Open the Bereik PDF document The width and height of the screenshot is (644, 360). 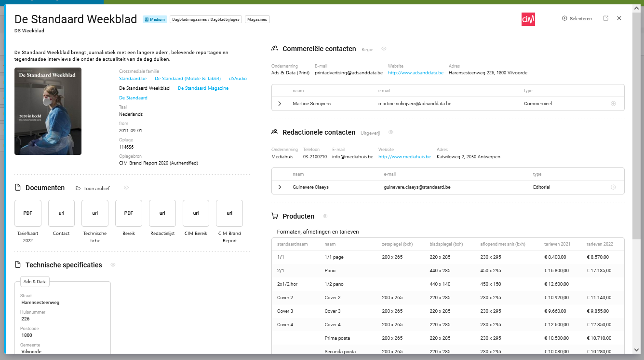click(x=129, y=213)
